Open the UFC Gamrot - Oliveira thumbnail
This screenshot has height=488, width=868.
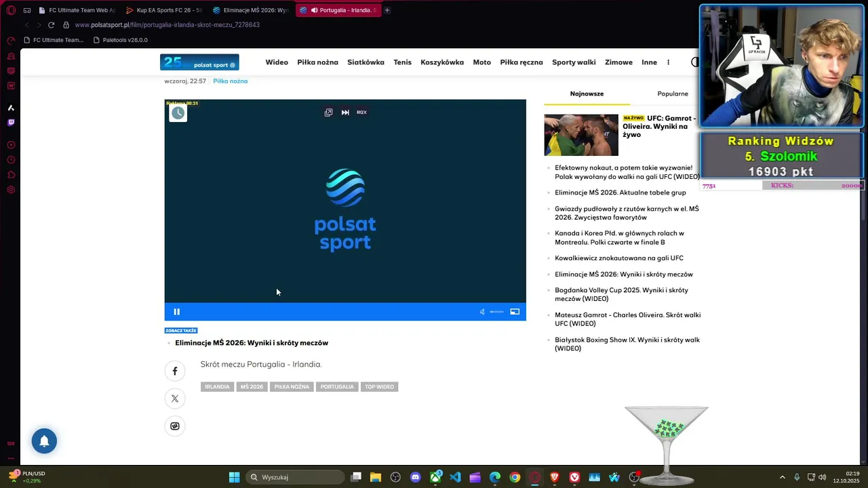coord(581,135)
